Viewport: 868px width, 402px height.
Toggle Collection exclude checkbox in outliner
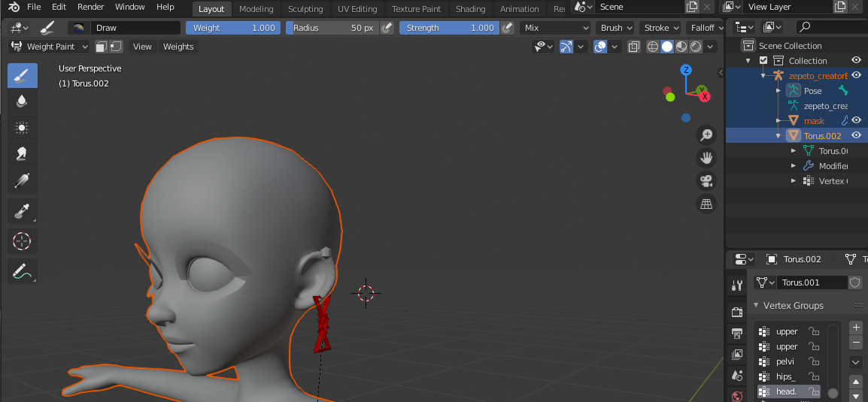tap(764, 60)
